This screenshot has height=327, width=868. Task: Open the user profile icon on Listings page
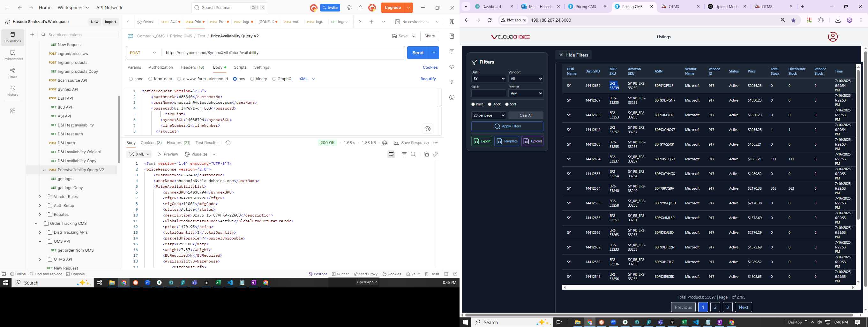[x=833, y=37]
